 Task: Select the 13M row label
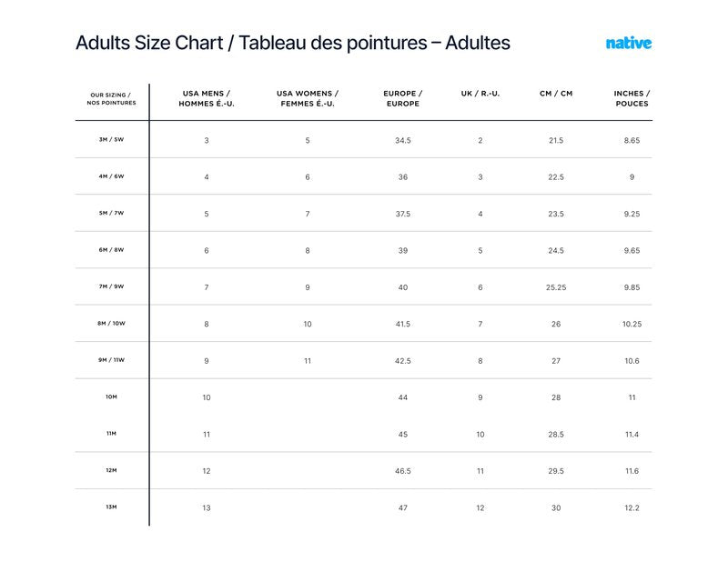click(111, 507)
